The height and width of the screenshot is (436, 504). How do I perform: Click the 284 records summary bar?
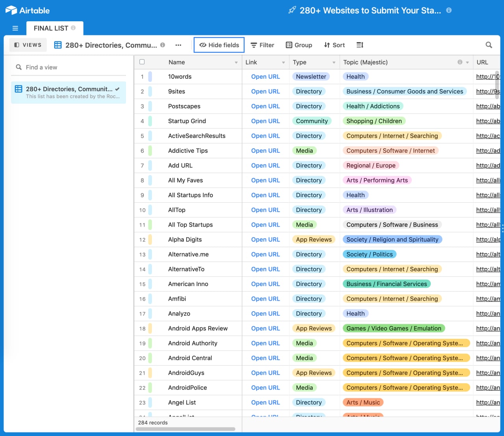(153, 423)
